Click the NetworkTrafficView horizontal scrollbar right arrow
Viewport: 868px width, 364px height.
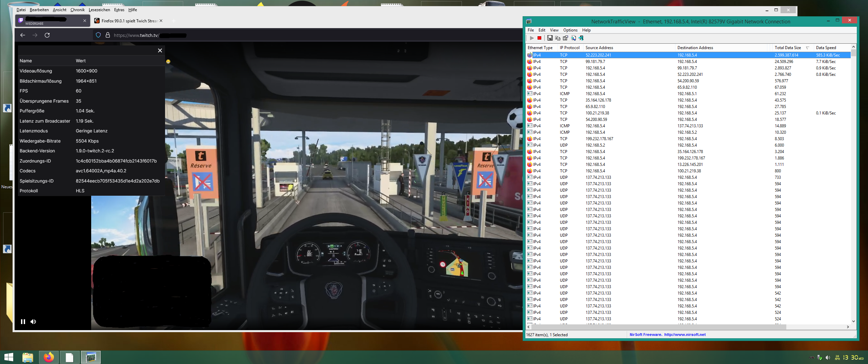(848, 327)
